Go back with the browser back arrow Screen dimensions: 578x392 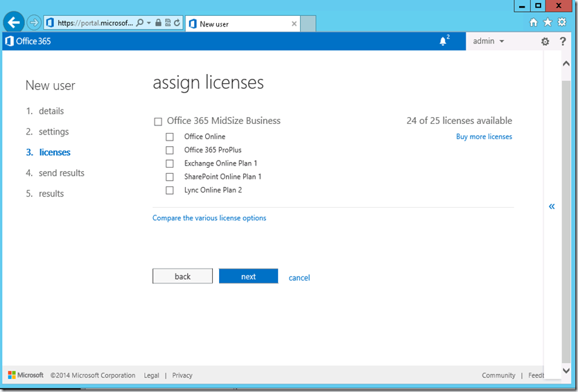pos(14,23)
